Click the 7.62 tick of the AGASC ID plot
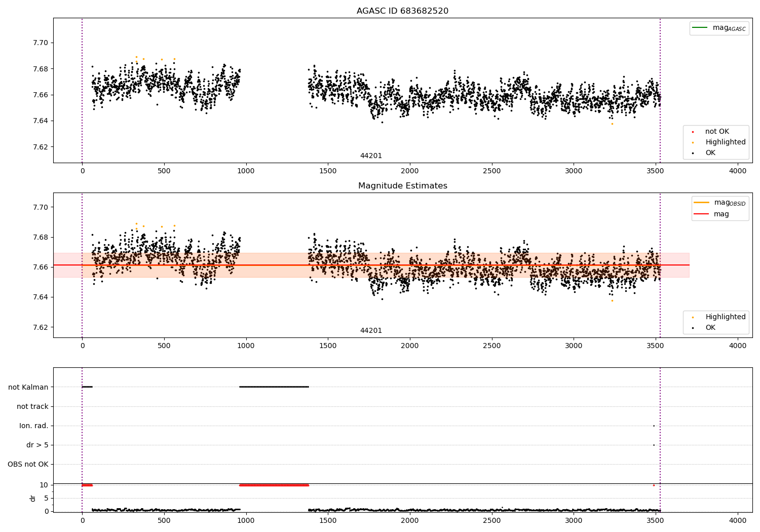 point(41,147)
